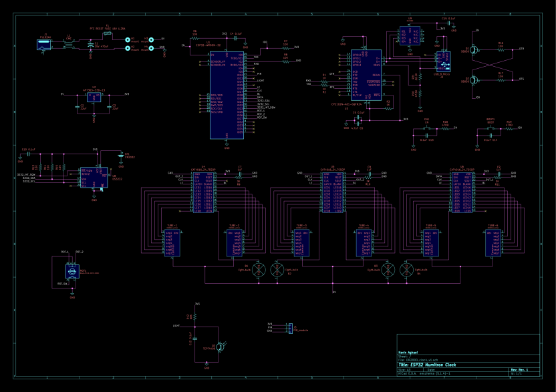
Task: Select the AP7365-350-13 voltage regulator
Action: (x=94, y=97)
